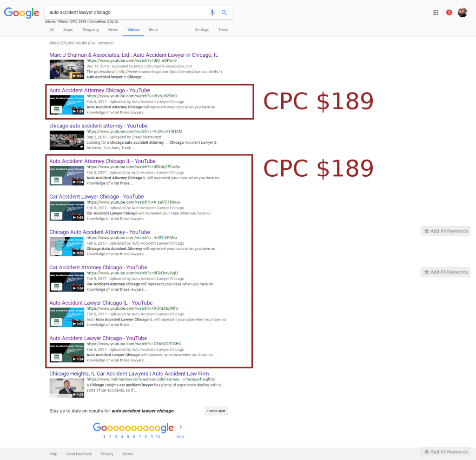
Task: Play the Chicago Heights 1:01 video thumbnail
Action: coord(67,388)
